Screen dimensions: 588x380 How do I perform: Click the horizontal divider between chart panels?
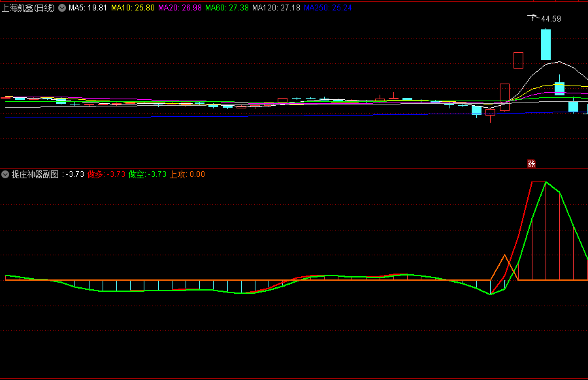coord(294,168)
